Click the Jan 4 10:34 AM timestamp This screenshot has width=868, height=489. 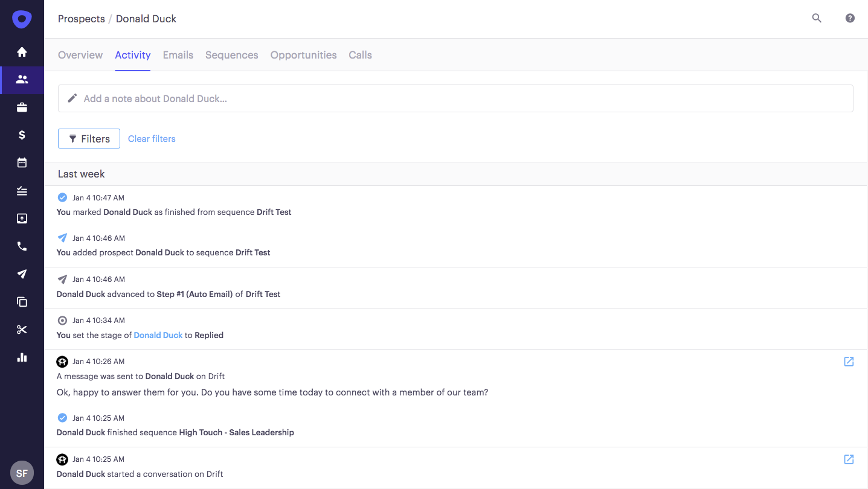click(x=98, y=320)
